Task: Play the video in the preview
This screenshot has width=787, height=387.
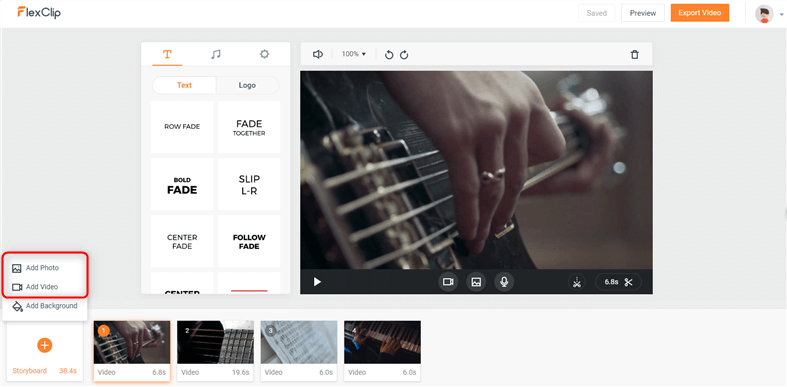Action: (x=317, y=282)
